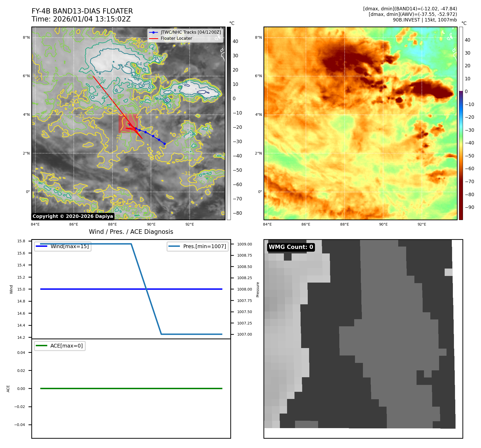Click the BAND14 dmax/dmin readout line
Viewport: 481px width, 448px height.
click(410, 9)
